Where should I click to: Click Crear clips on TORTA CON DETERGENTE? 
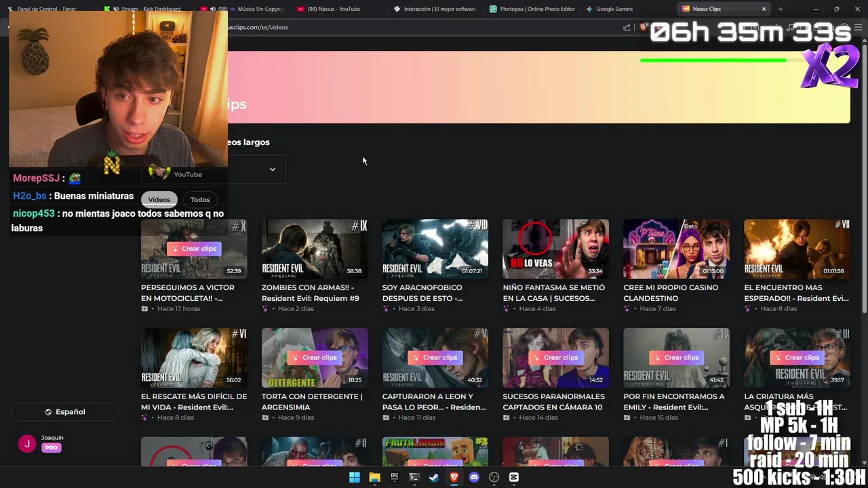315,358
